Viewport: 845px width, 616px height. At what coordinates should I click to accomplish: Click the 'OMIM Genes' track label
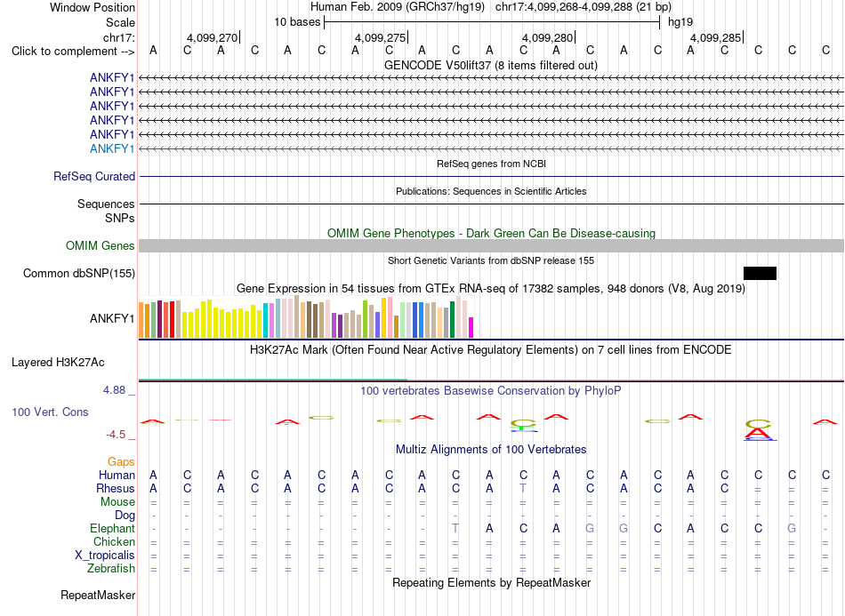pos(101,245)
